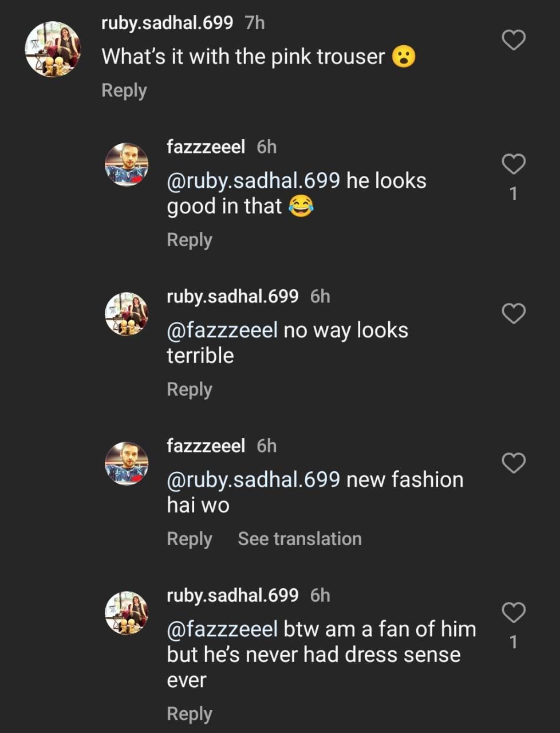Like the 'new fashion hai wo' reply
The width and height of the screenshot is (560, 733).
513,463
